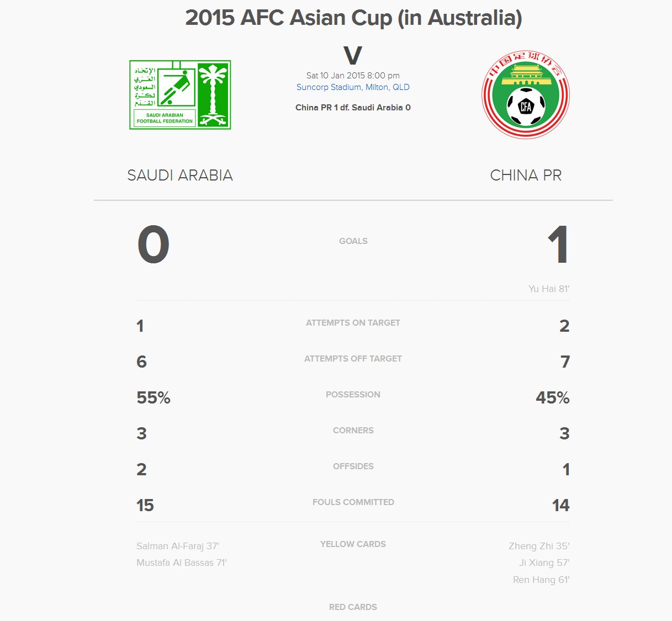Select the CHINA PR team name
This screenshot has width=672, height=621.
pyautogui.click(x=526, y=175)
